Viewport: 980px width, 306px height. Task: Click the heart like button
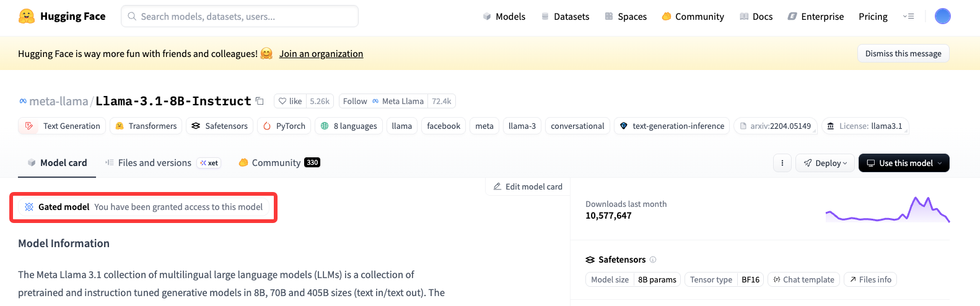290,101
